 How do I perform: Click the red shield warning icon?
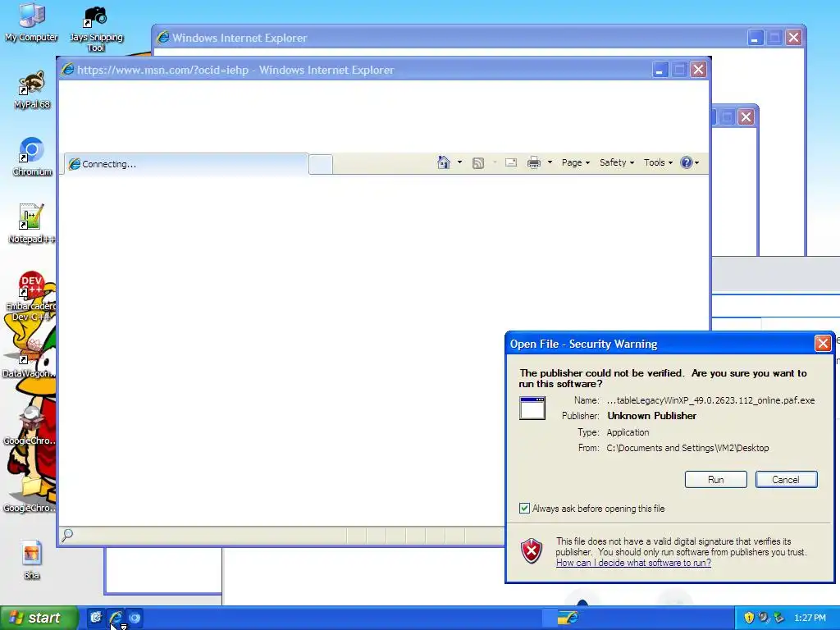click(532, 551)
